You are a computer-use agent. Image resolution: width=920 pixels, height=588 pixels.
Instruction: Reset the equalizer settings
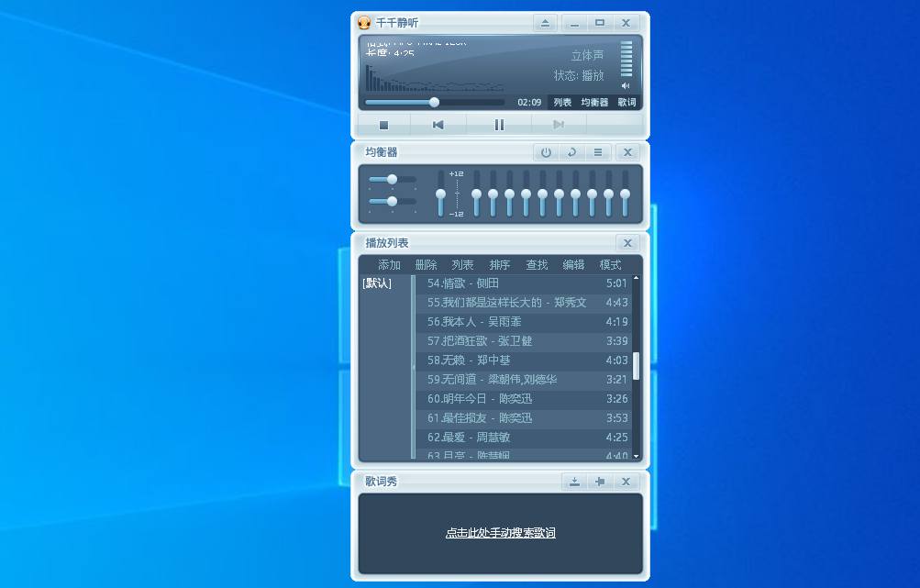point(572,152)
